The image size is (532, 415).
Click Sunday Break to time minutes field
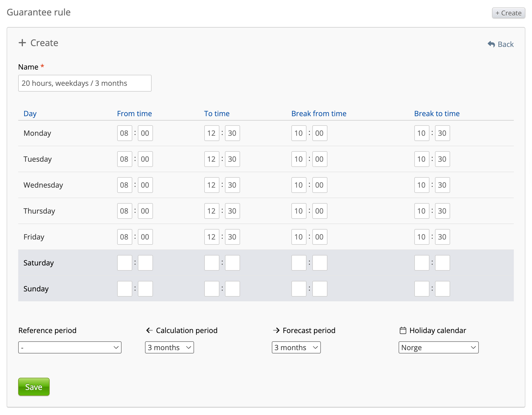(442, 289)
